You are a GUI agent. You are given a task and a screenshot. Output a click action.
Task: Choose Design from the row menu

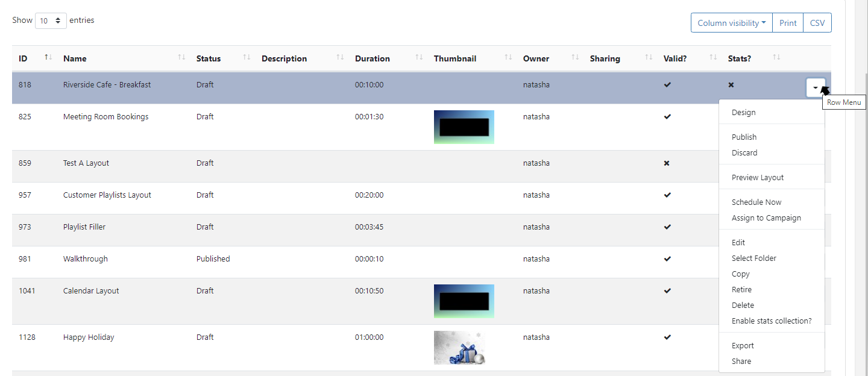743,113
